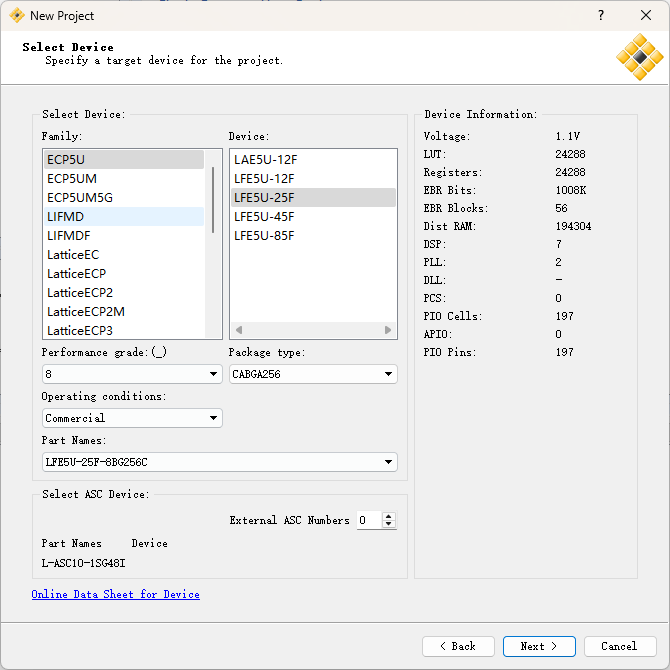Click the help question mark icon

point(601,15)
